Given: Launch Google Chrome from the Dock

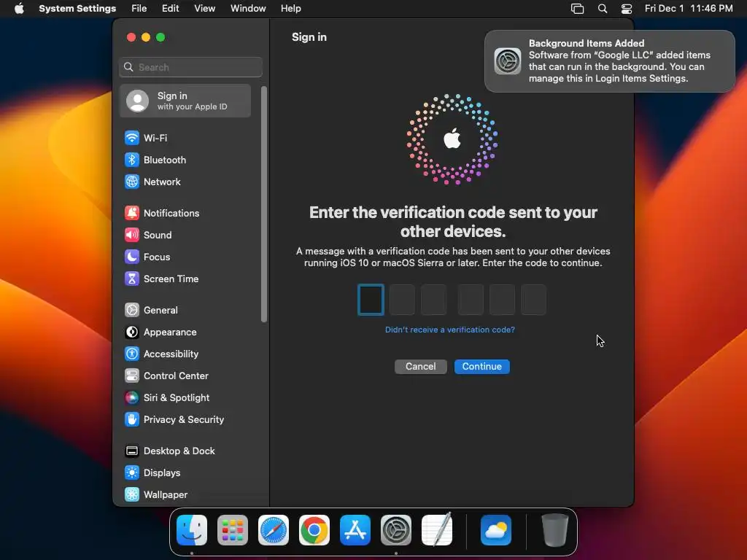Looking at the screenshot, I should (314, 530).
